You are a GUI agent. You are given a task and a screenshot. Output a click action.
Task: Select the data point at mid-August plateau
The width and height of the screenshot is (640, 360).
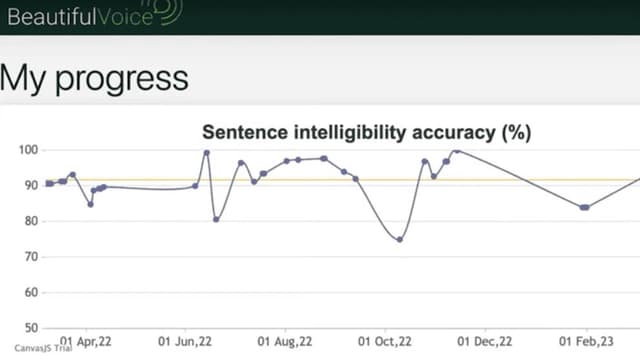[x=324, y=158]
